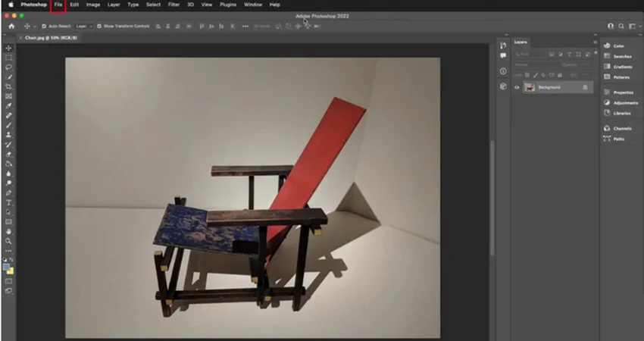The image size is (644, 341).
Task: Open the File menu
Action: (58, 5)
